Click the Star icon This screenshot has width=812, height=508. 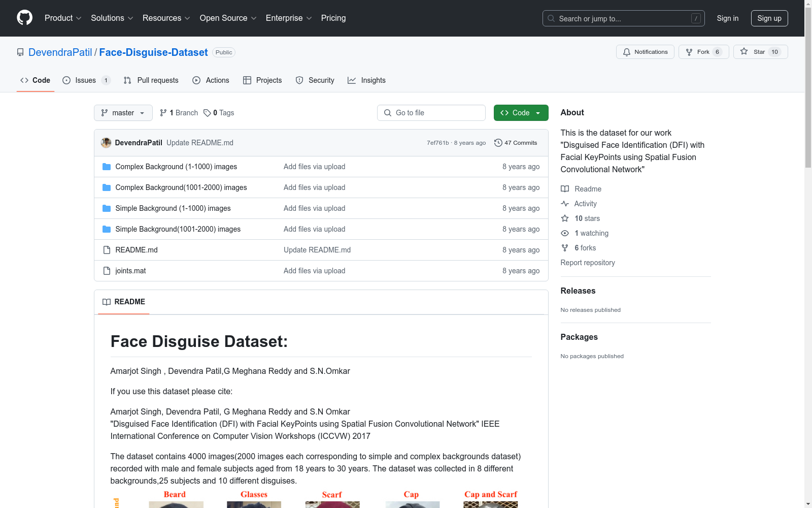(744, 51)
